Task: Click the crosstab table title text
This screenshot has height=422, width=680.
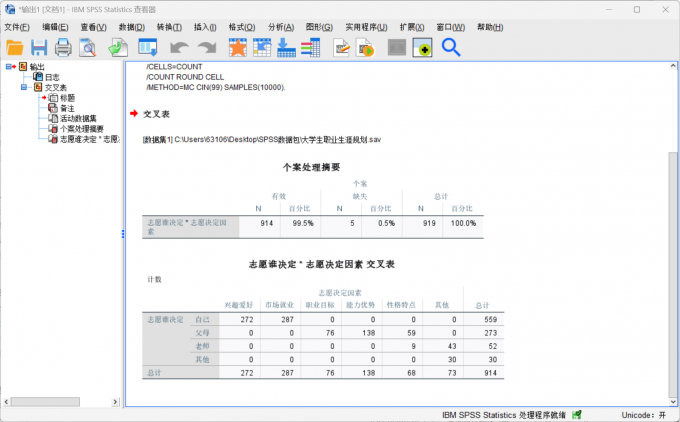Action: (321, 265)
